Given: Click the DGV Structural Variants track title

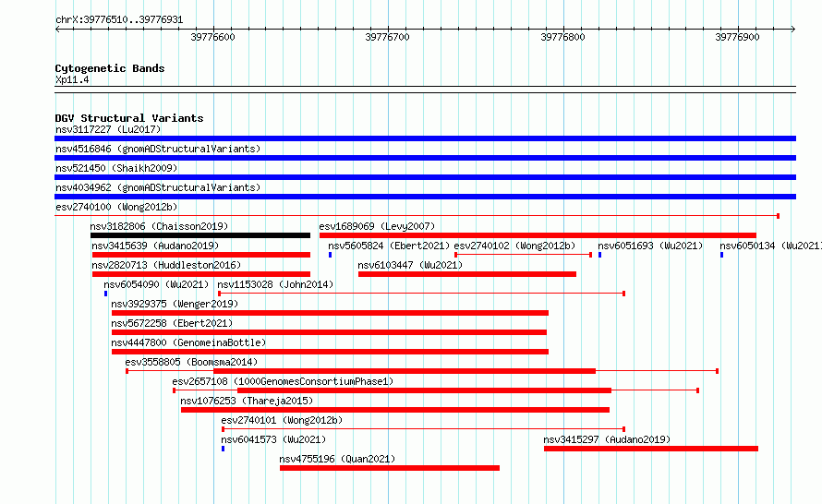Looking at the screenshot, I should [x=129, y=118].
